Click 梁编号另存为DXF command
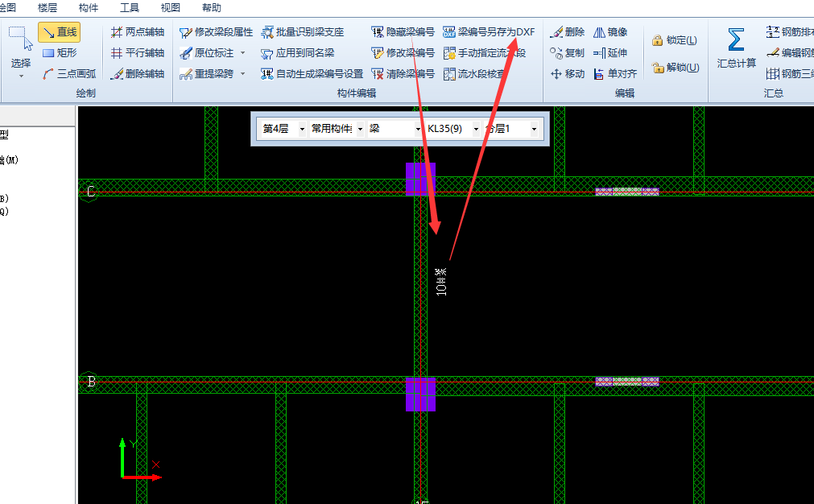Image resolution: width=814 pixels, height=504 pixels. click(489, 32)
